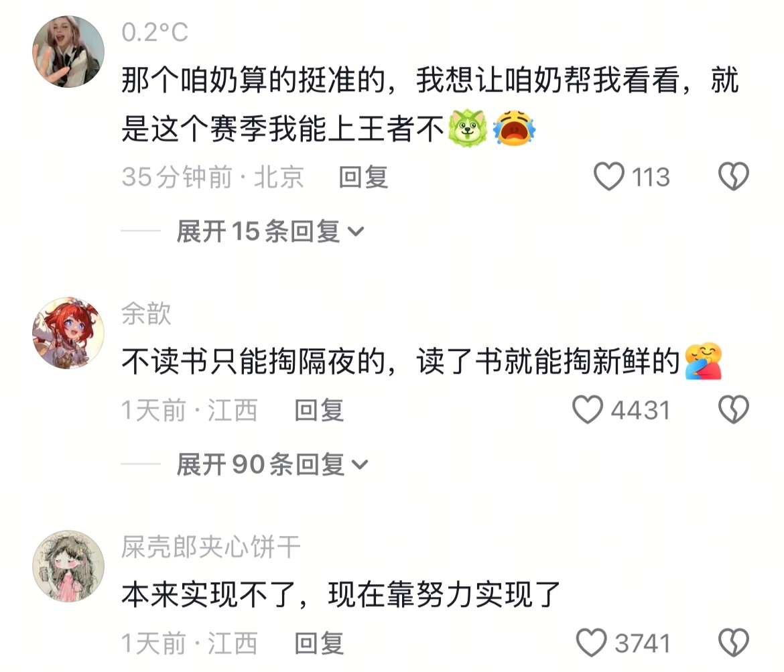784x672 pixels.
Task: Click chevron next to 展开90条回复
Action: tap(359, 465)
